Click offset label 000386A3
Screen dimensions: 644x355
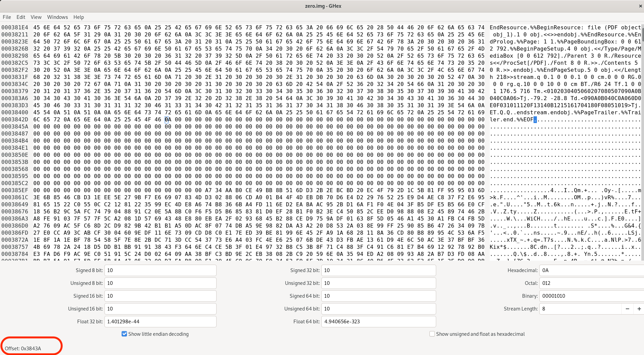[x=15, y=219]
